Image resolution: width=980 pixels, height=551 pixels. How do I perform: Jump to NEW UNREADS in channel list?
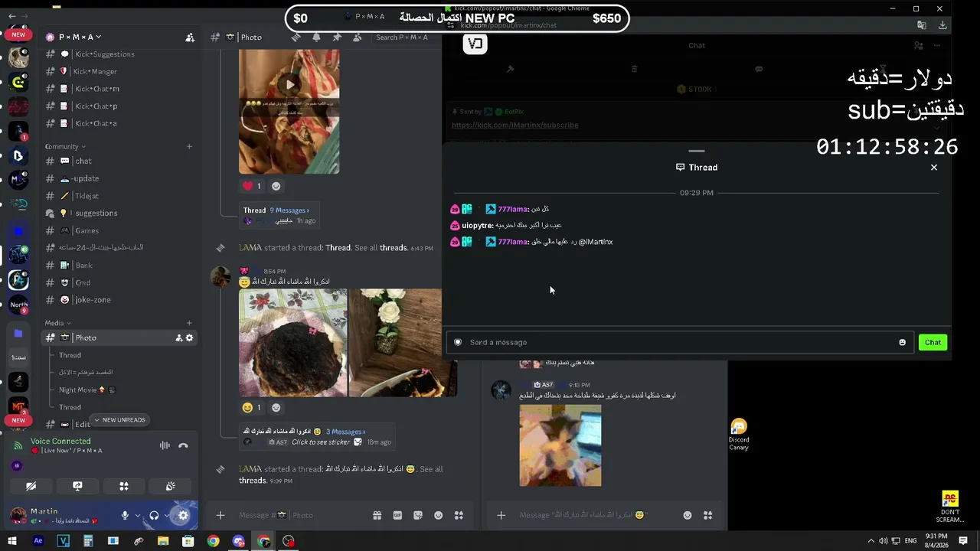pos(119,420)
